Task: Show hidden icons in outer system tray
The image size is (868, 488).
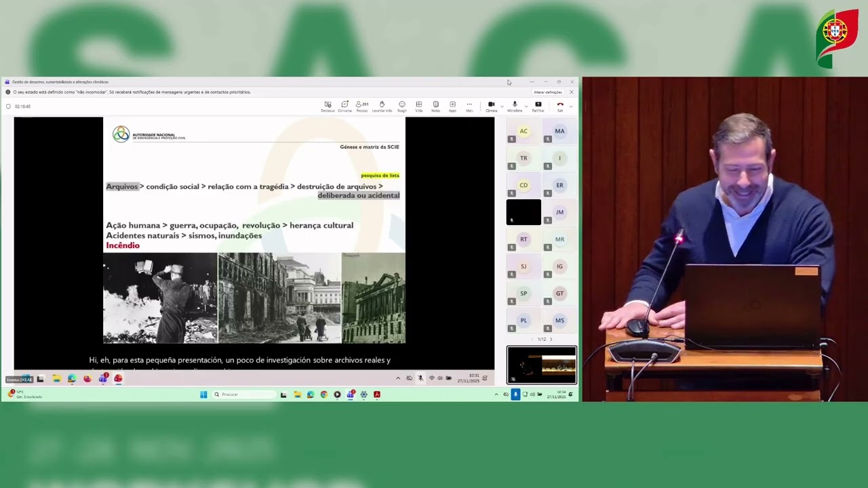Action: 496,394
